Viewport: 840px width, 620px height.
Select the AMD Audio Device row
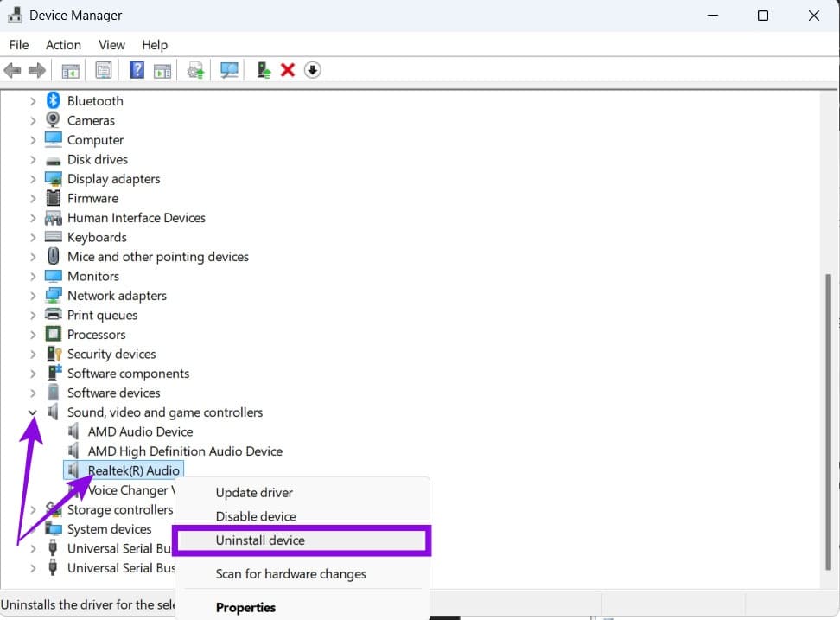140,431
